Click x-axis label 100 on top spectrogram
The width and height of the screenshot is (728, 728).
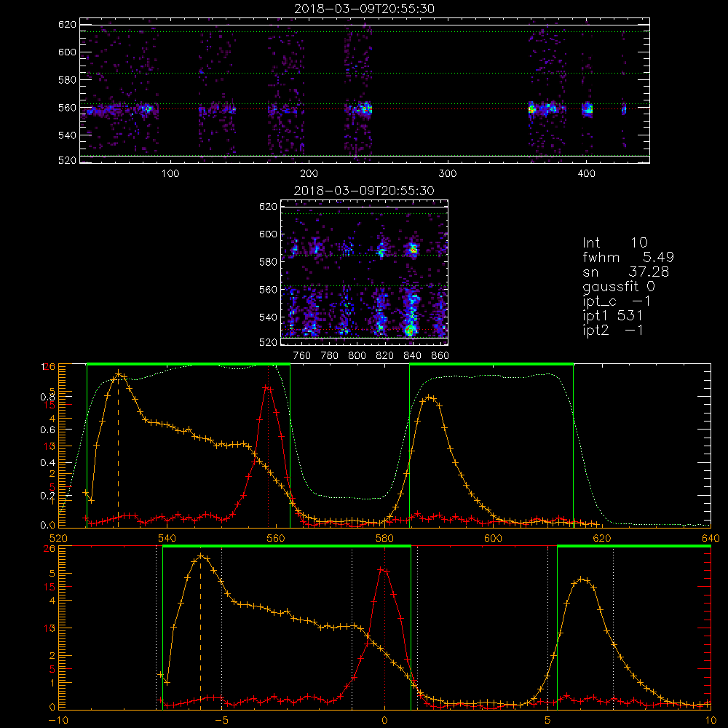pos(170,174)
